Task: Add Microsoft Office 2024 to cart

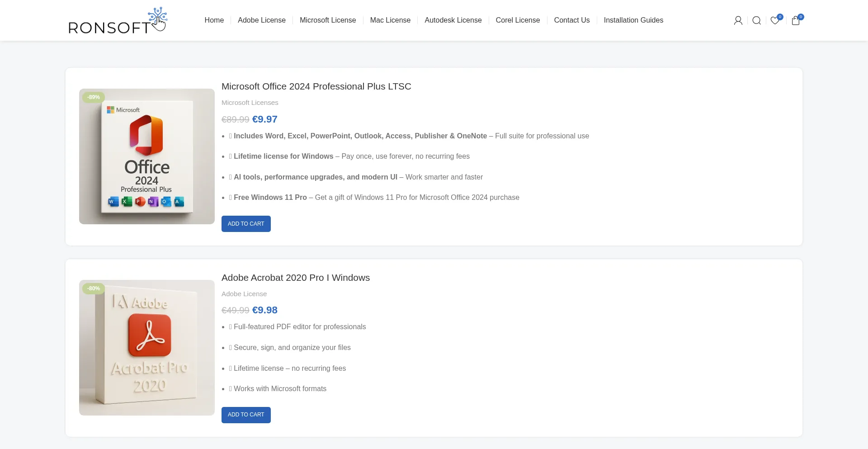Action: coord(246,224)
